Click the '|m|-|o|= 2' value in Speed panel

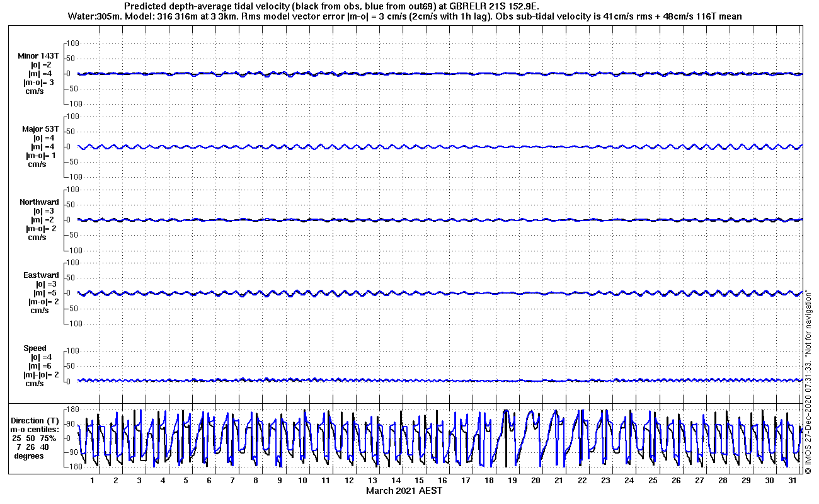click(x=41, y=375)
